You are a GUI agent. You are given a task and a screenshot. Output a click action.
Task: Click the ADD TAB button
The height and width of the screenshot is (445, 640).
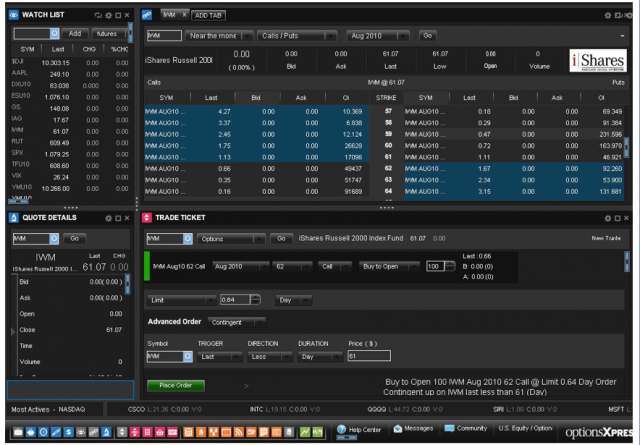tap(208, 16)
